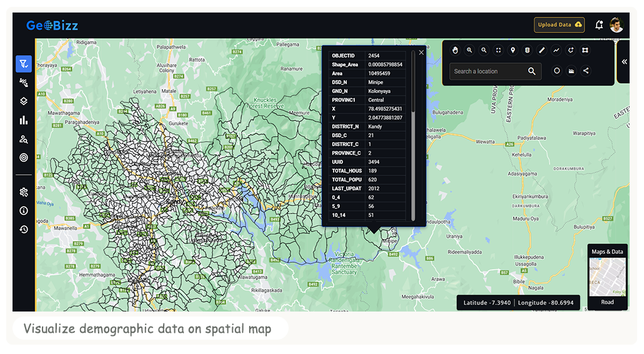Viewport: 644px width, 354px height.
Task: Click the LAST_UPDAT value 2012
Action: (374, 189)
